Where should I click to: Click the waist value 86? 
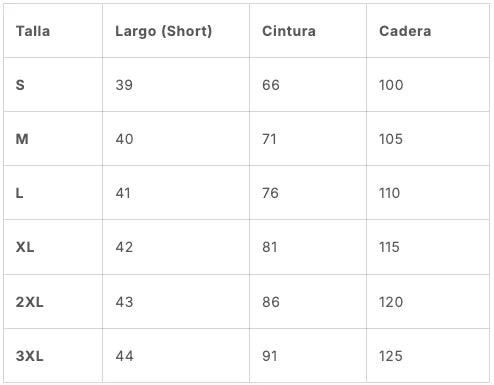tap(271, 302)
